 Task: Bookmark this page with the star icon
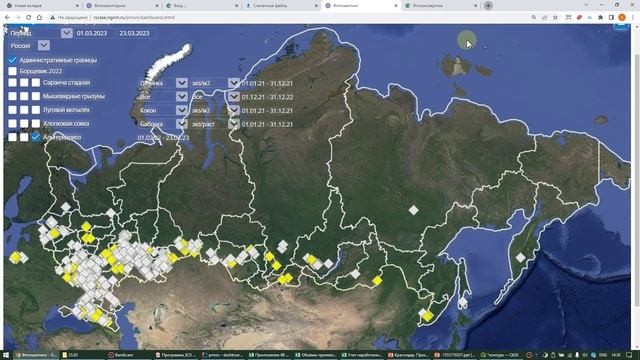(x=556, y=18)
